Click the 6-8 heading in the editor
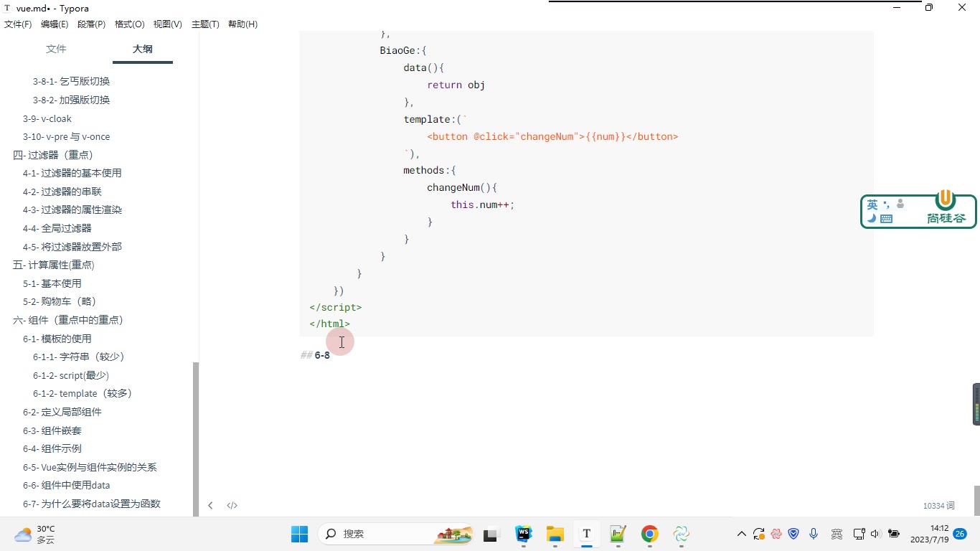This screenshot has height=551, width=980. click(322, 355)
